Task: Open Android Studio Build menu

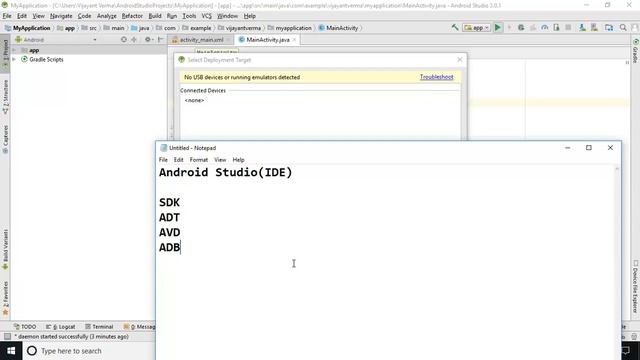Action: click(x=155, y=16)
